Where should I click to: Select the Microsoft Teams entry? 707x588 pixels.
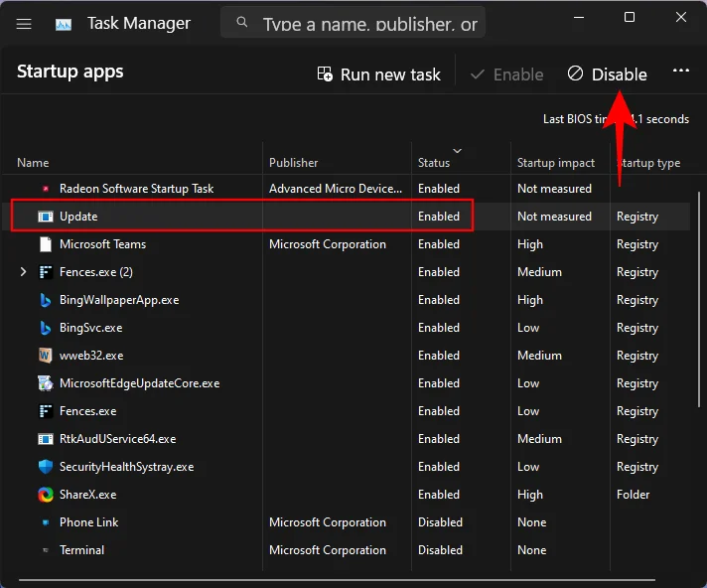pyautogui.click(x=346, y=244)
